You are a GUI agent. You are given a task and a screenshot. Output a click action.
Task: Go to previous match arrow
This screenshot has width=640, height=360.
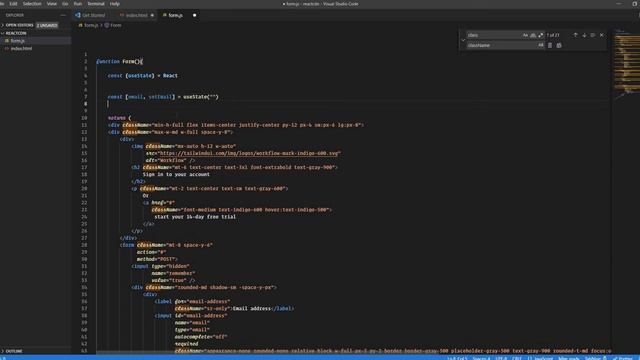576,35
